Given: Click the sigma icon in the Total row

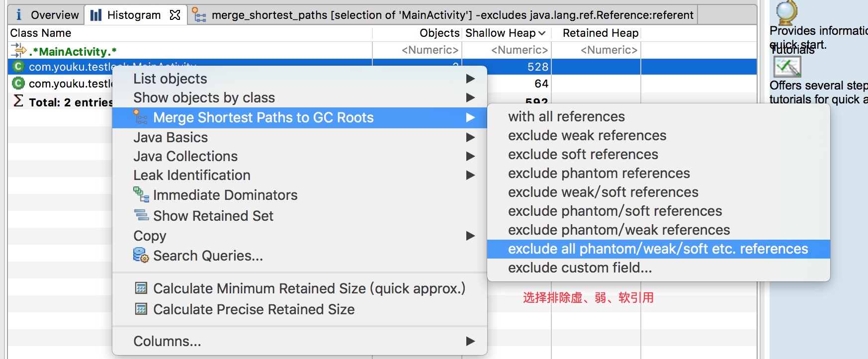Looking at the screenshot, I should 18,101.
